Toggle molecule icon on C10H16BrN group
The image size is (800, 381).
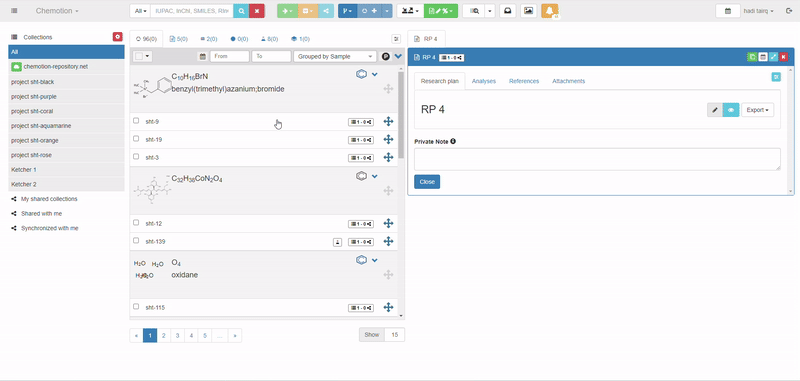[x=361, y=74]
